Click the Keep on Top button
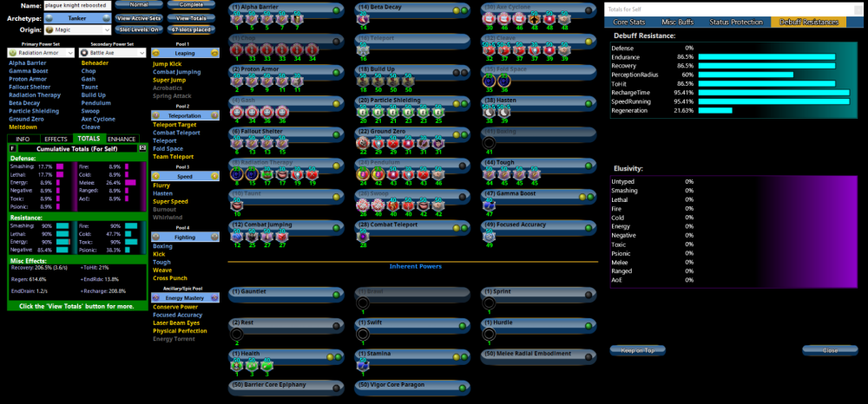This screenshot has width=868, height=404. pos(637,350)
